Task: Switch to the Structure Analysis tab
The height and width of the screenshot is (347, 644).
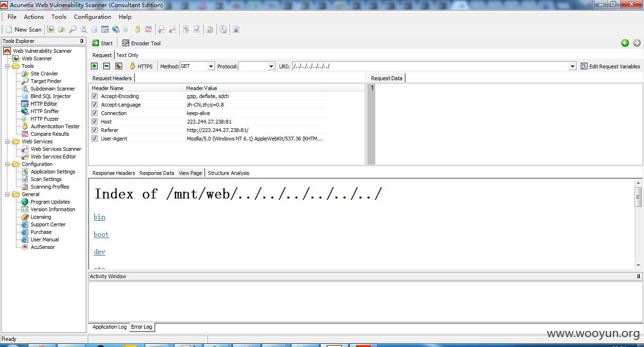Action: click(229, 173)
